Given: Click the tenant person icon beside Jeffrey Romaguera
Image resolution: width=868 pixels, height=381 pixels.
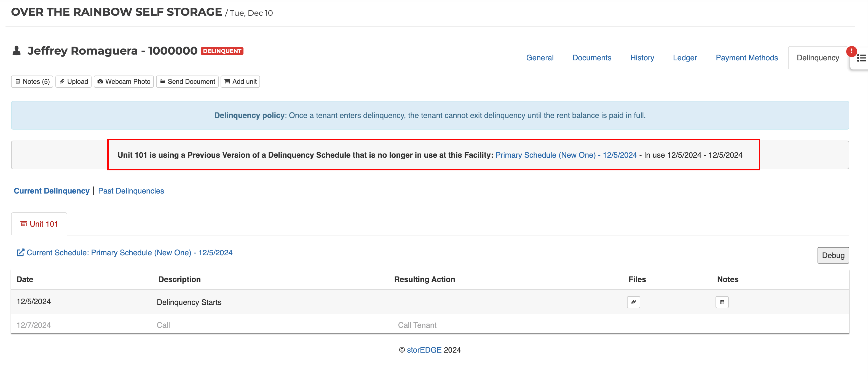Looking at the screenshot, I should tap(17, 50).
